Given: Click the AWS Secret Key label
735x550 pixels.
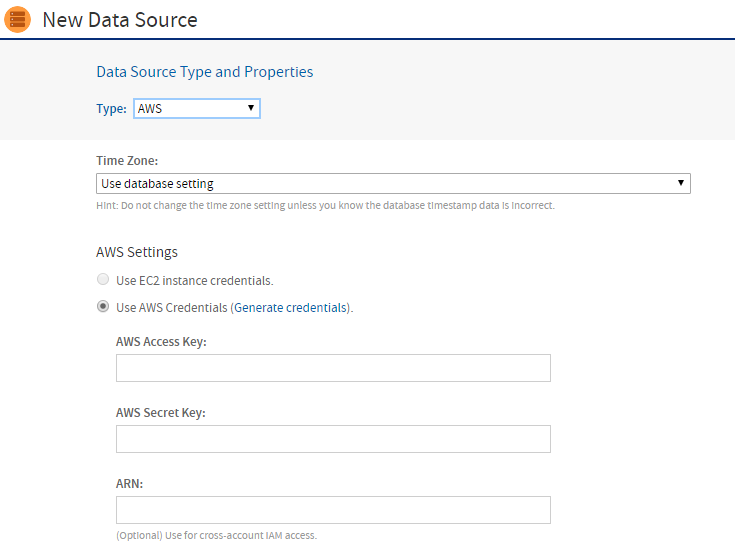Looking at the screenshot, I should pos(161,413).
